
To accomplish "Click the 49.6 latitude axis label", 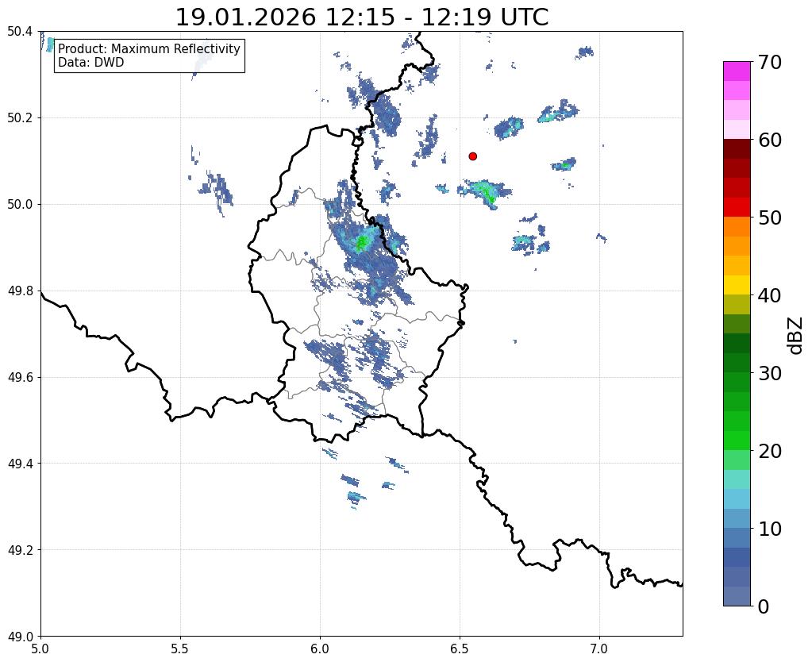I will coord(20,377).
